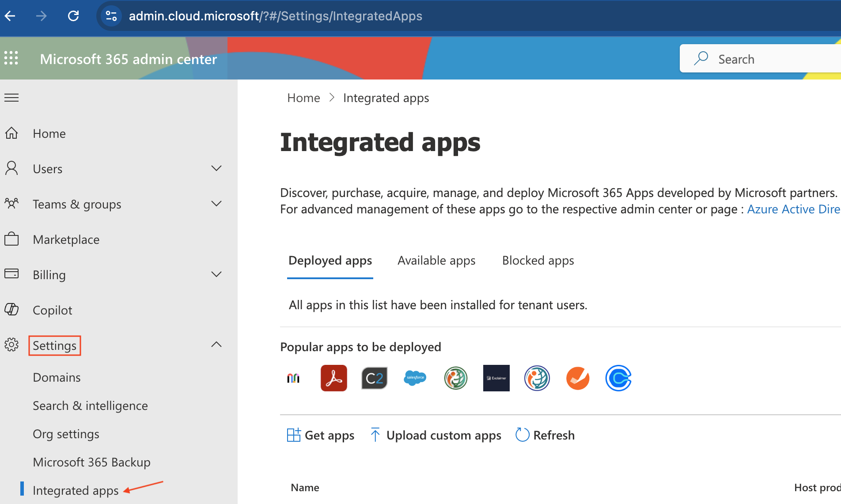Open the app launcher waffle icon
This screenshot has width=841, height=504.
pos(11,58)
